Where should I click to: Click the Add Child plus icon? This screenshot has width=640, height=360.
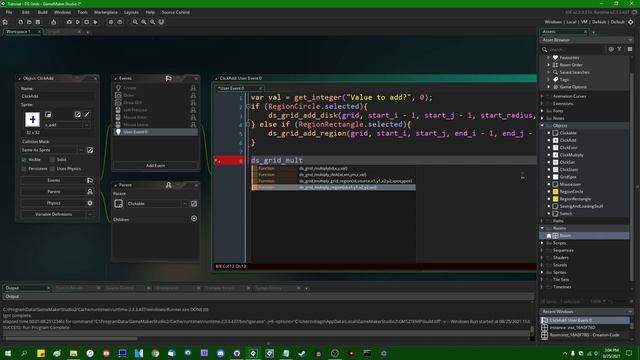click(194, 219)
